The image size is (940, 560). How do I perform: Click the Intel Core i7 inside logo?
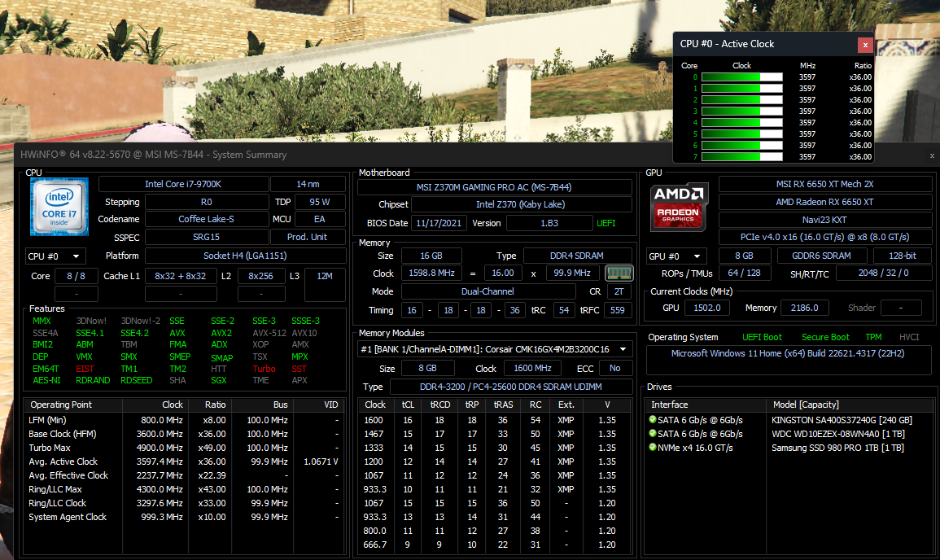[59, 206]
